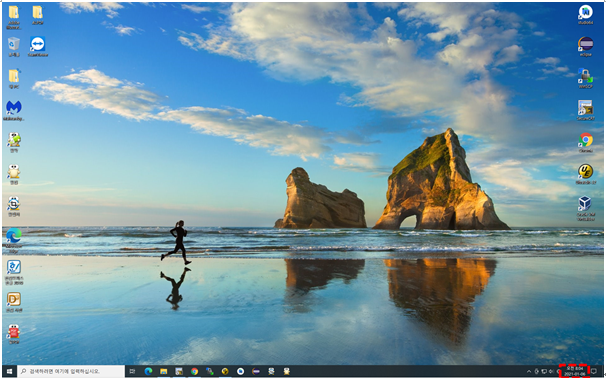Launch Eclipse from the desktop

point(586,47)
